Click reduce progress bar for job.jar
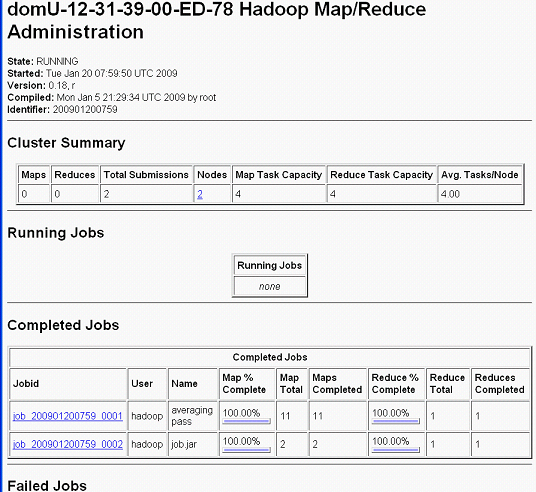The width and height of the screenshot is (536, 492). (x=396, y=450)
